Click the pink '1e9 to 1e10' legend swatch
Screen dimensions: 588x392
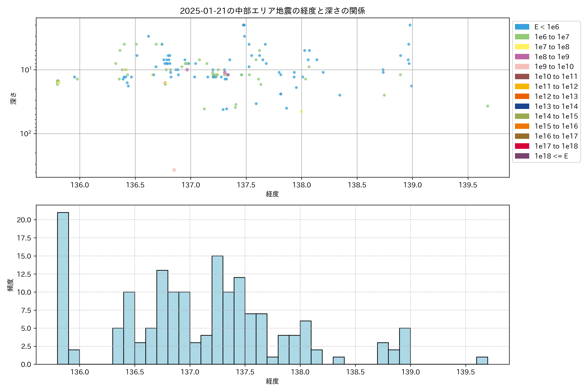[522, 67]
